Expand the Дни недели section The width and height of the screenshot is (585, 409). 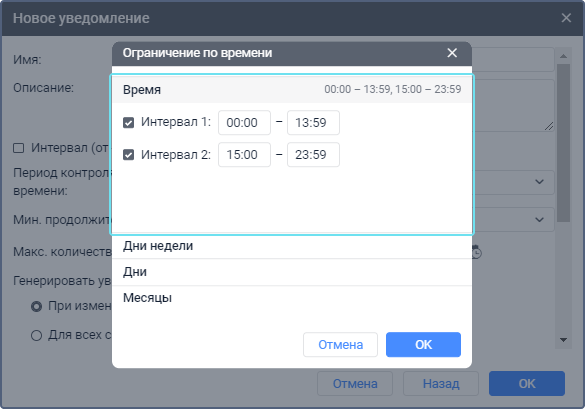[292, 246]
